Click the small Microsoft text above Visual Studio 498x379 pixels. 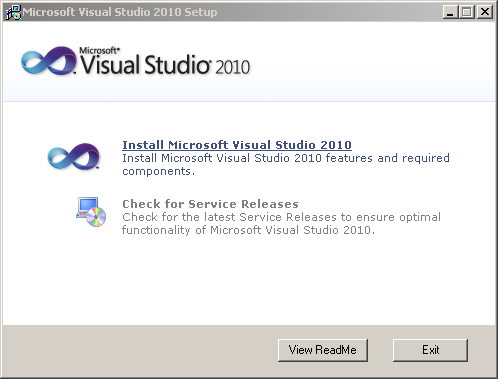click(x=99, y=50)
